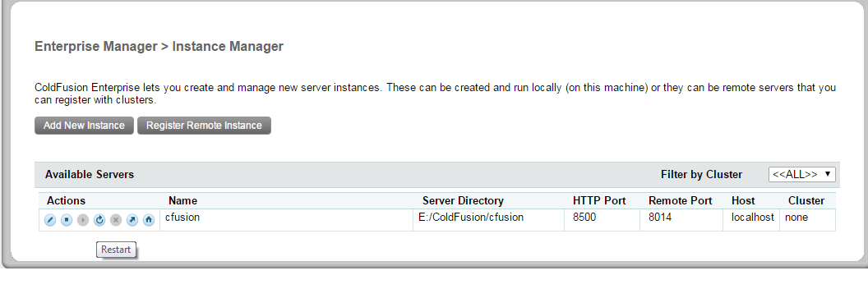Image resolution: width=868 pixels, height=298 pixels.
Task: Open cfusion website via home icon
Action: [148, 220]
